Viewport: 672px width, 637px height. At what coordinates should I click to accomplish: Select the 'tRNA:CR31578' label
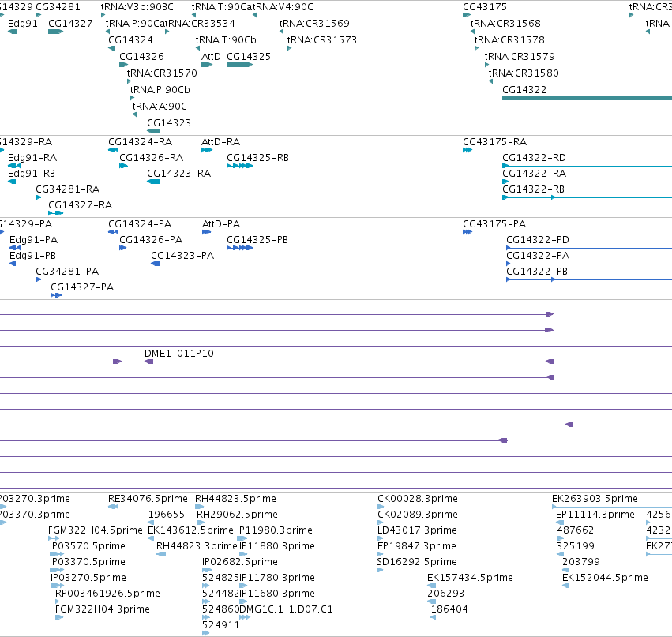tap(509, 39)
